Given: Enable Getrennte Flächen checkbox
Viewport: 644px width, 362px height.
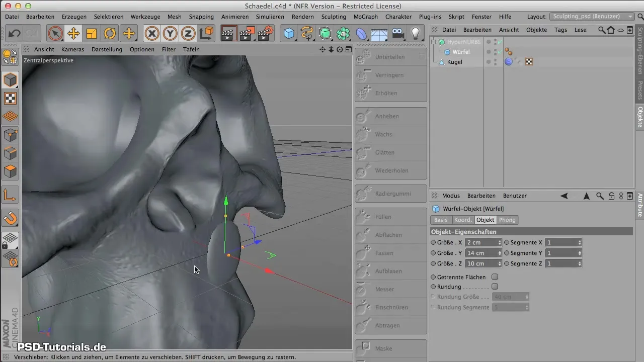Looking at the screenshot, I should (495, 277).
